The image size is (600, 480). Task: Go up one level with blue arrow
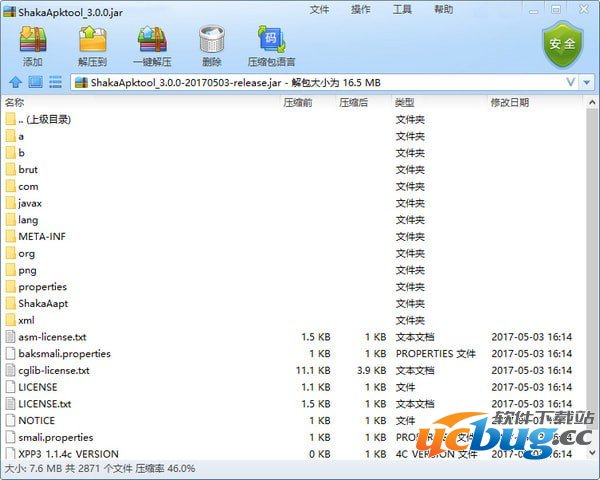(x=15, y=82)
